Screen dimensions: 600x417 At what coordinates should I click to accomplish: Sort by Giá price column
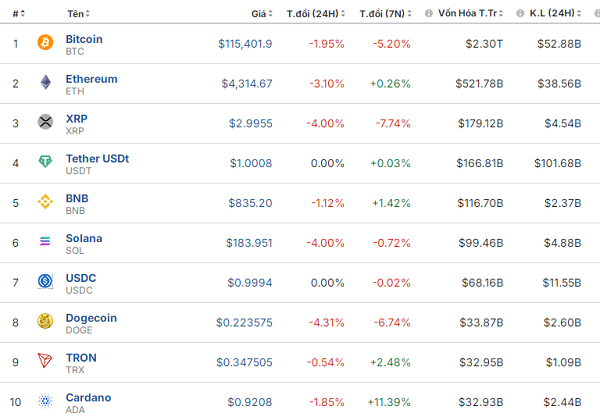tap(262, 14)
